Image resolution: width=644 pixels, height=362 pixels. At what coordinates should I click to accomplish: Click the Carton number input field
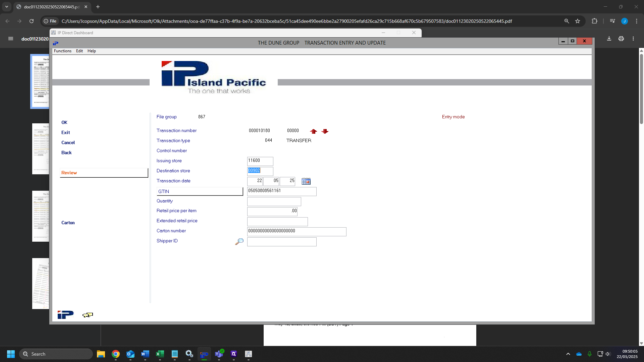[x=297, y=232]
